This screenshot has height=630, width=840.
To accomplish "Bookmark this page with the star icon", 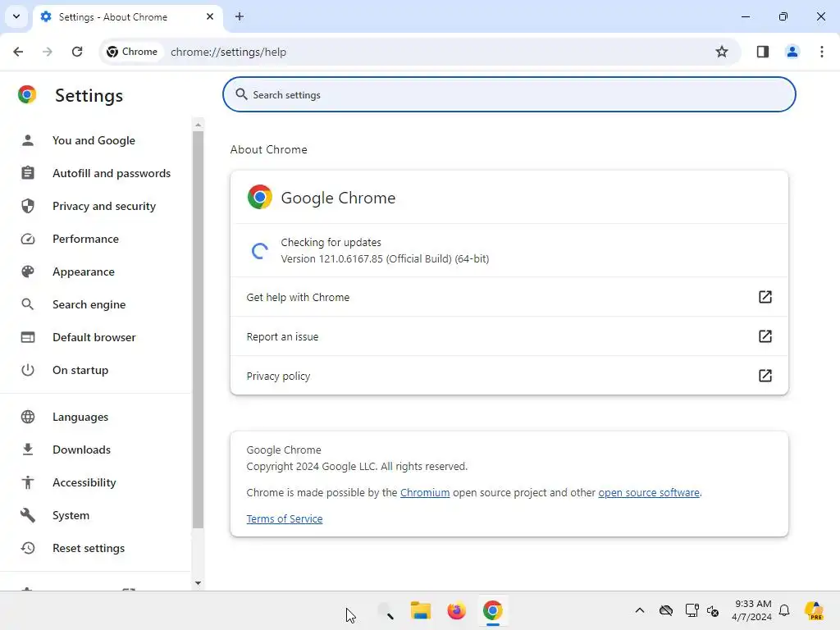I will click(x=722, y=52).
